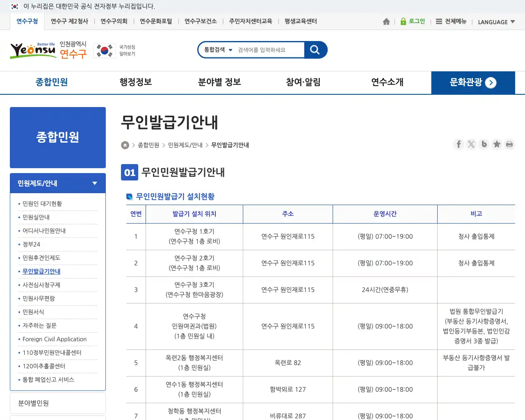Bookmark page with star icon
This screenshot has height=420, width=525.
(497, 144)
